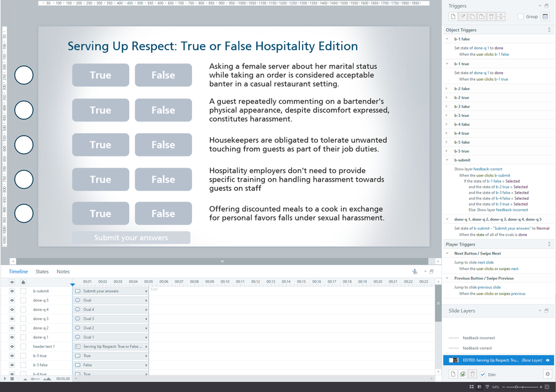Viewport: 556px width, 392px height.
Task: Click the timeline zoom in mountain icon
Action: (47, 379)
